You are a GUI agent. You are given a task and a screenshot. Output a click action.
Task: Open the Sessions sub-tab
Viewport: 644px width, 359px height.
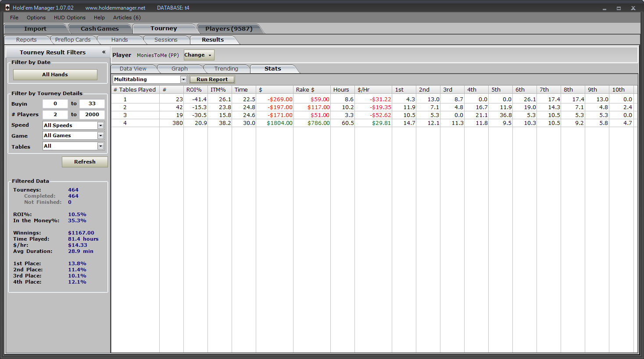166,40
